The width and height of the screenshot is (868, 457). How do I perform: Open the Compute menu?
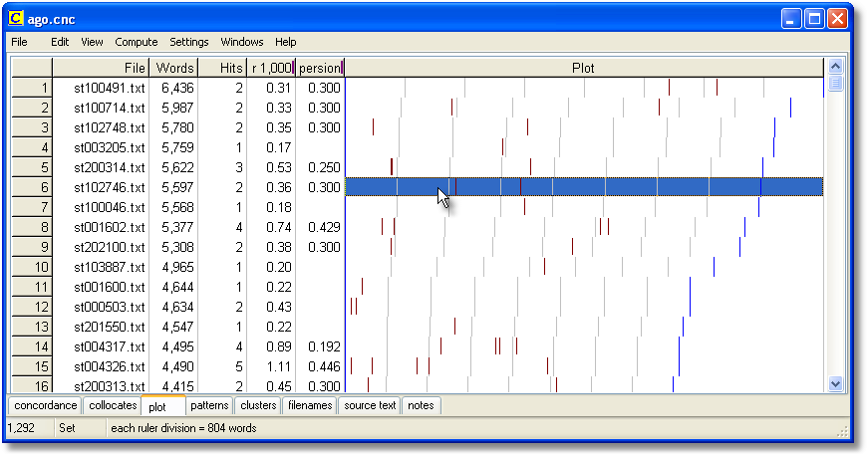pyautogui.click(x=137, y=42)
